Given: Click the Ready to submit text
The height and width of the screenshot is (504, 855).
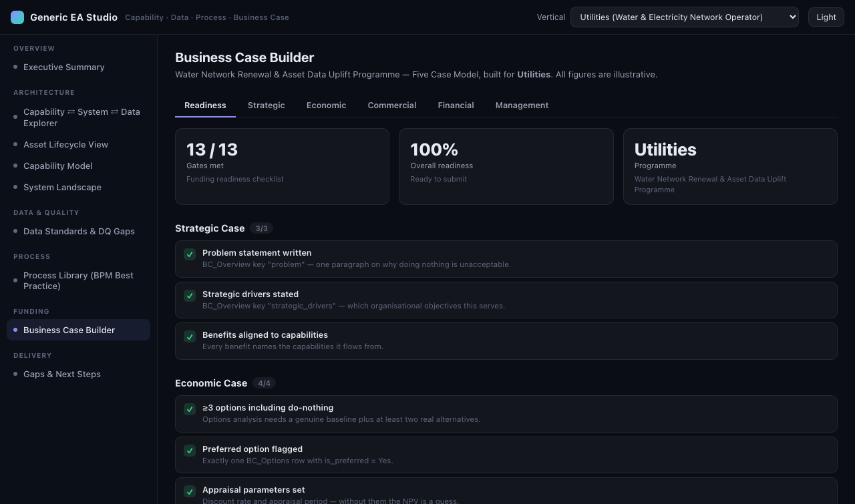Looking at the screenshot, I should [439, 179].
